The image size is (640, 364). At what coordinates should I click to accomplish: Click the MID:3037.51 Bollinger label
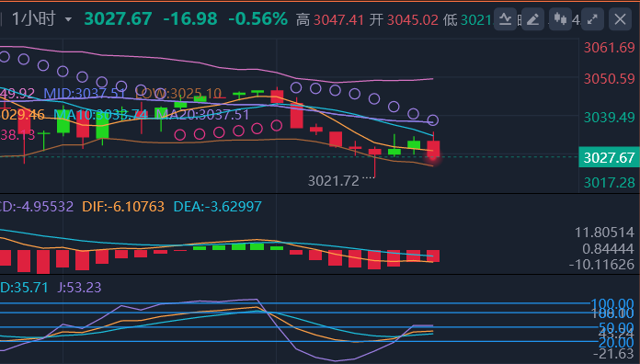(85, 94)
